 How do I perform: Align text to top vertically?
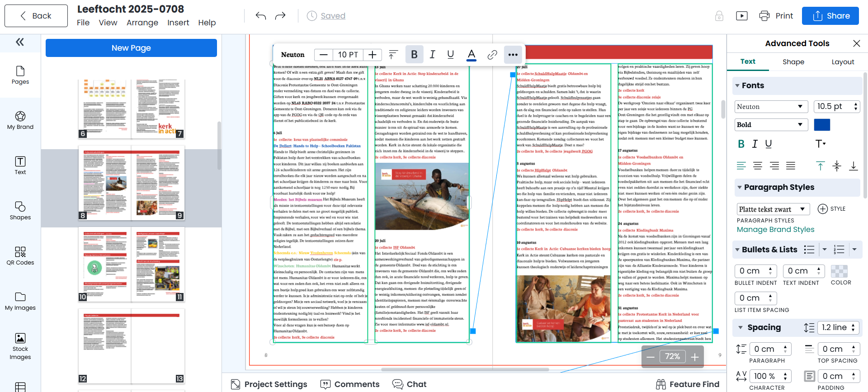tap(821, 166)
